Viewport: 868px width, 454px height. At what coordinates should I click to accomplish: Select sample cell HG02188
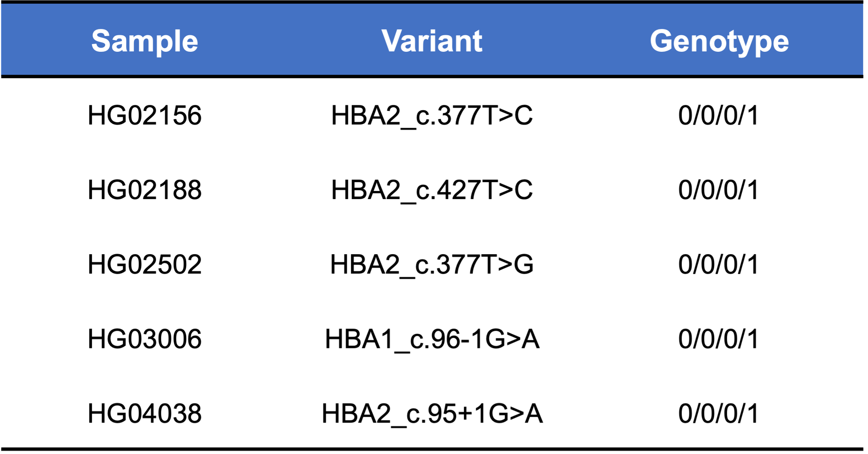(144, 190)
